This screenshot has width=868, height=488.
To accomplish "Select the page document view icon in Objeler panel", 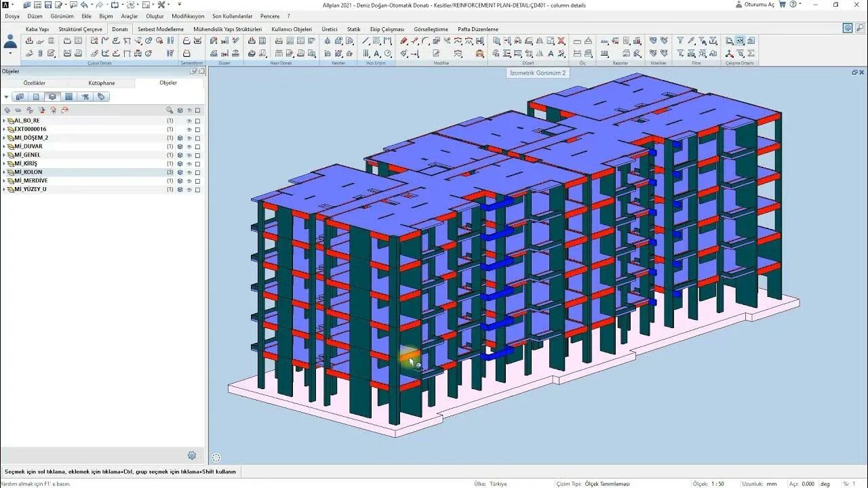I will tap(36, 97).
